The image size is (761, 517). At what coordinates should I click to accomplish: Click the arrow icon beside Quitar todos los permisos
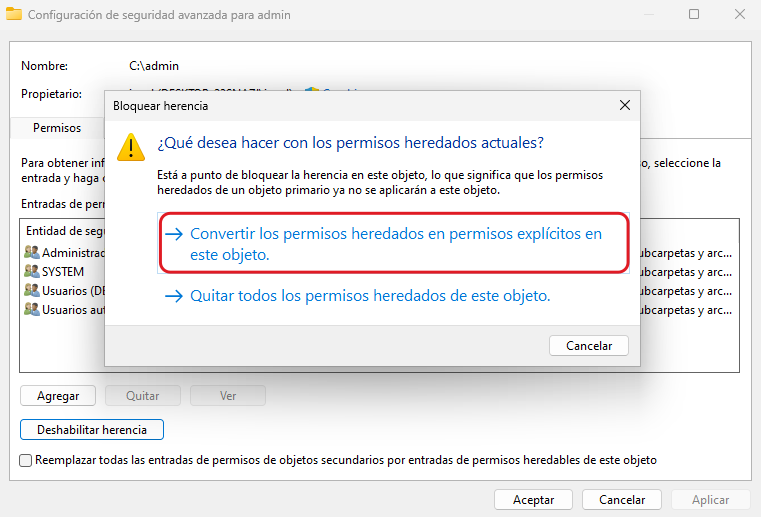pyautogui.click(x=174, y=296)
